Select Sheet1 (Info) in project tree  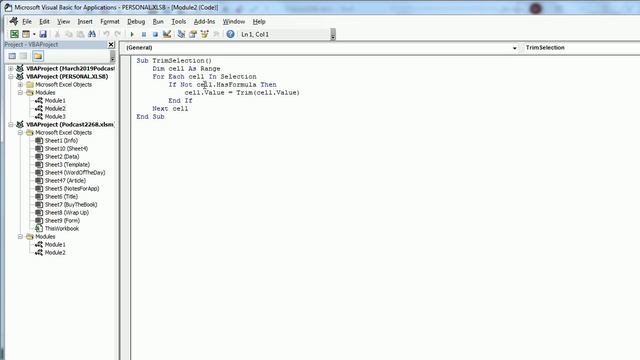(x=61, y=140)
